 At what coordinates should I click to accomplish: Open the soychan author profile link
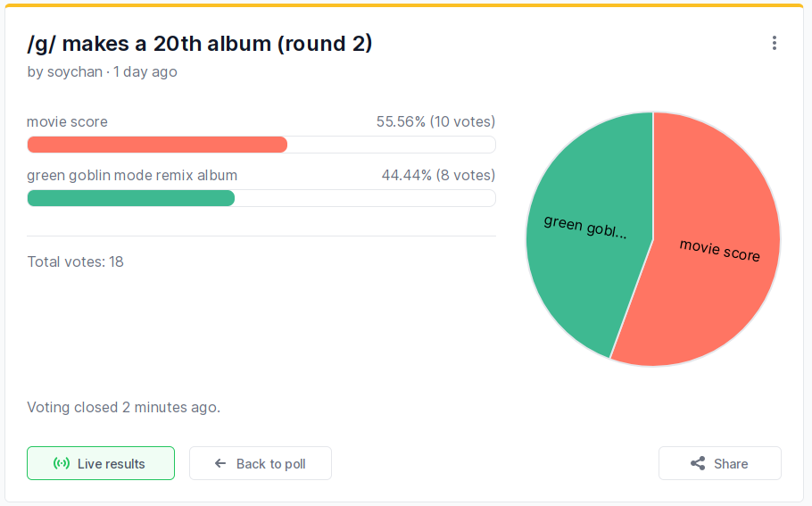(x=75, y=71)
